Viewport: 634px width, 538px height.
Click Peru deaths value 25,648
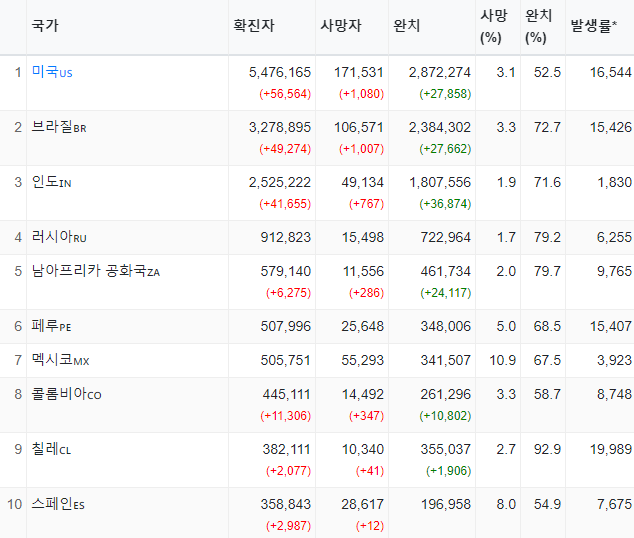[362, 326]
